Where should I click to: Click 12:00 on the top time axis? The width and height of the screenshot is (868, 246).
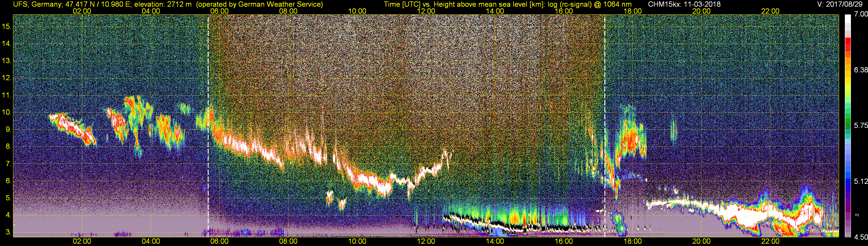426,11
